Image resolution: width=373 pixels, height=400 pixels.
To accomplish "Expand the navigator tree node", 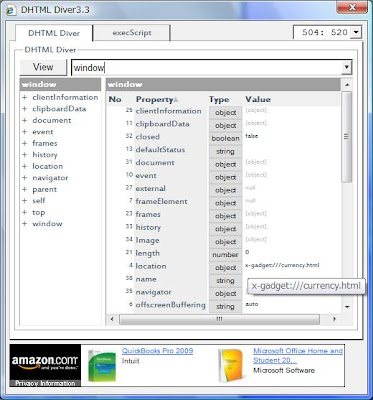I will tap(24, 178).
